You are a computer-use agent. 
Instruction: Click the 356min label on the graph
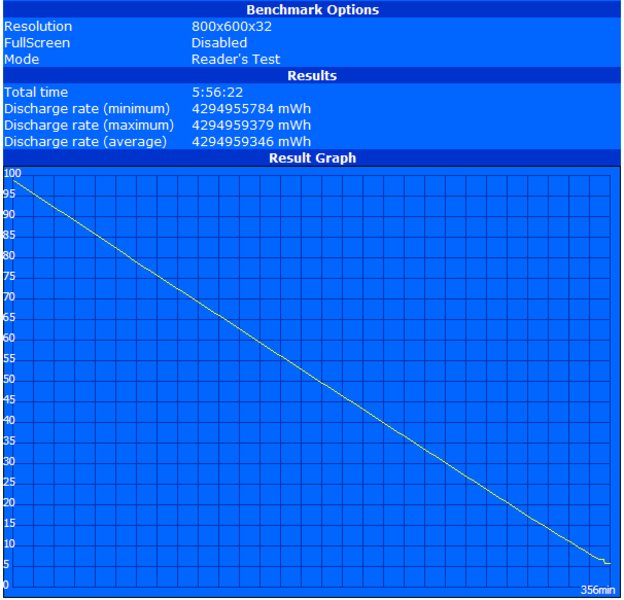pyautogui.click(x=596, y=588)
